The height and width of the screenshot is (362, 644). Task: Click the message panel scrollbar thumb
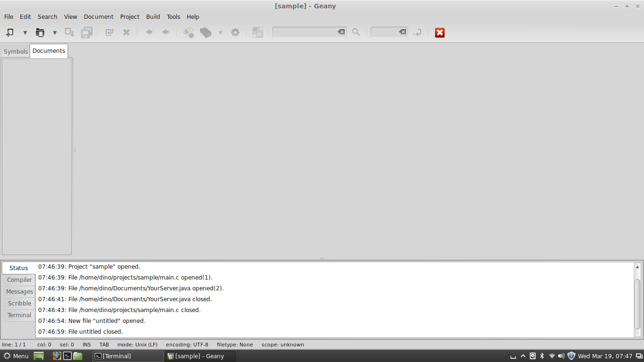[x=637, y=304]
